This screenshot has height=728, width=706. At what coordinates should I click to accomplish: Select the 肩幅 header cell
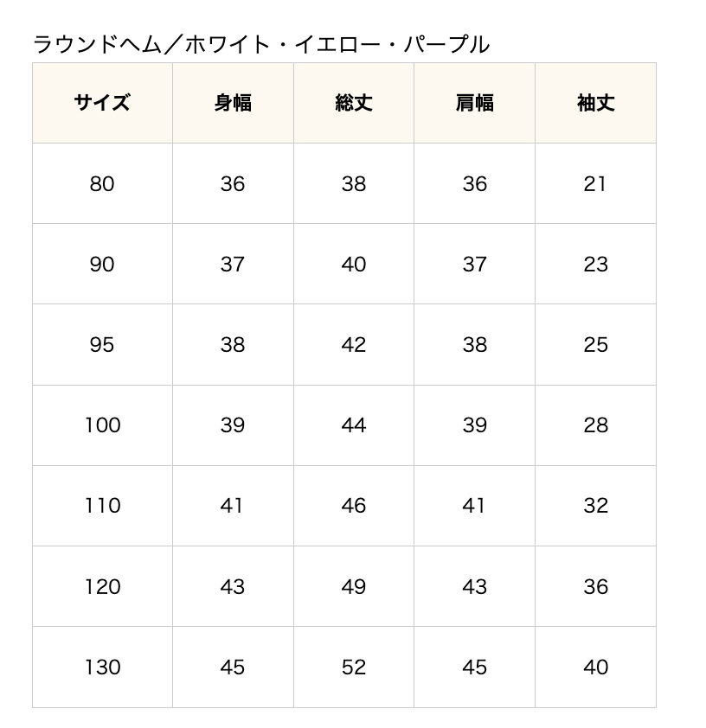pyautogui.click(x=474, y=103)
